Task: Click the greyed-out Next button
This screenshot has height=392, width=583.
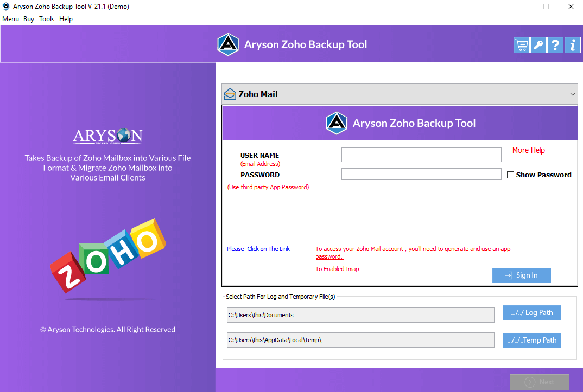Action: [x=539, y=382]
